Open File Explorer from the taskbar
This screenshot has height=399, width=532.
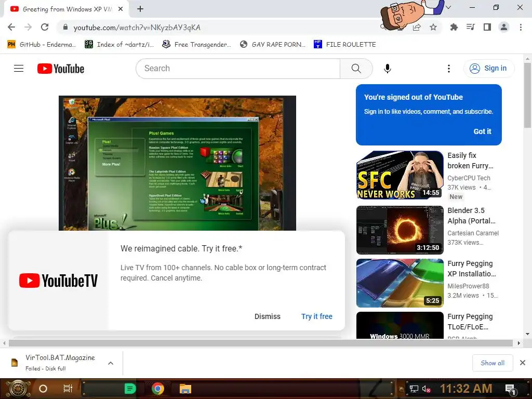click(x=185, y=389)
